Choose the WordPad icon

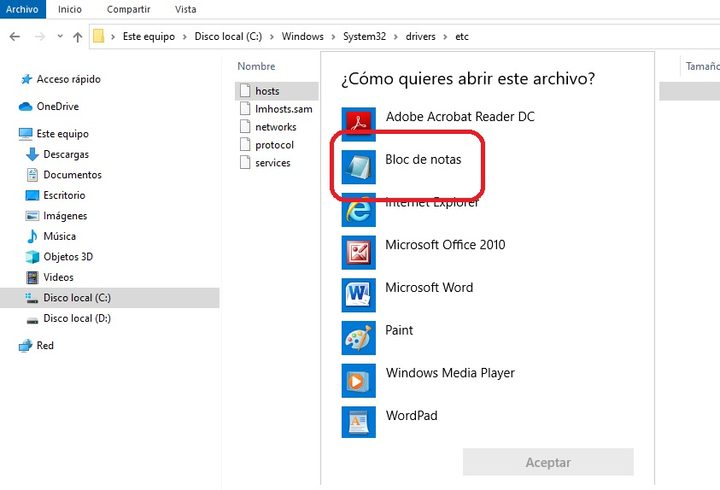(x=359, y=422)
